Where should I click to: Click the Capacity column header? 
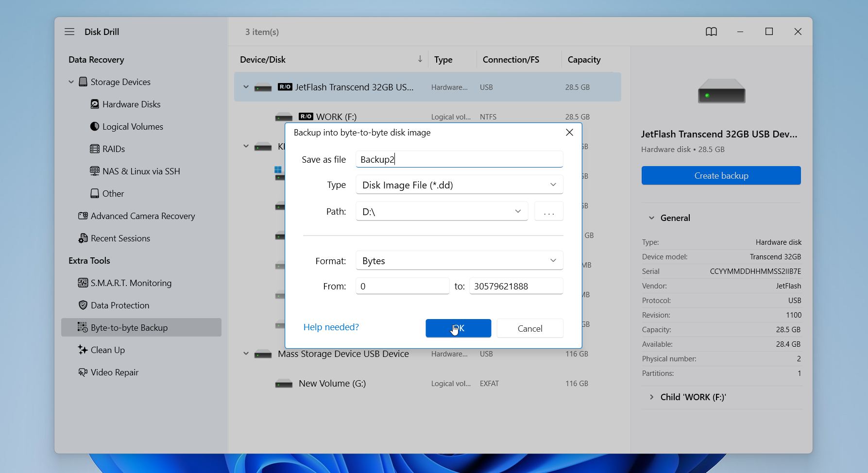[x=584, y=59]
